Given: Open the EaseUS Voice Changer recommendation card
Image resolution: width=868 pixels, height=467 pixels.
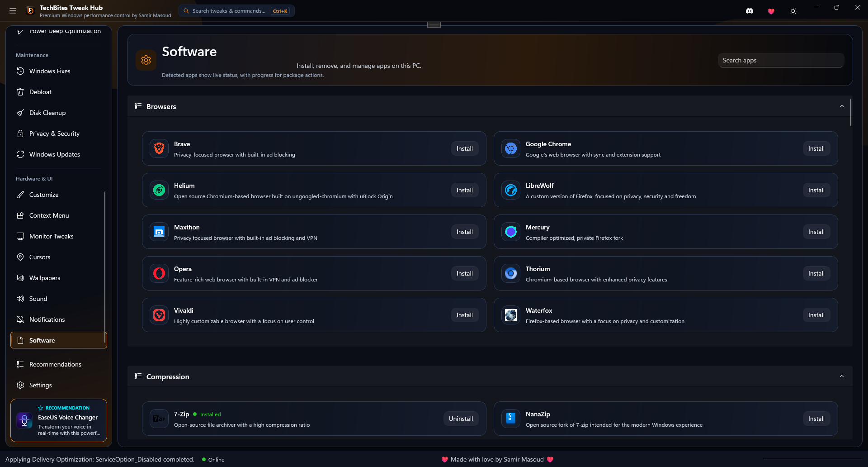Looking at the screenshot, I should click(x=59, y=420).
